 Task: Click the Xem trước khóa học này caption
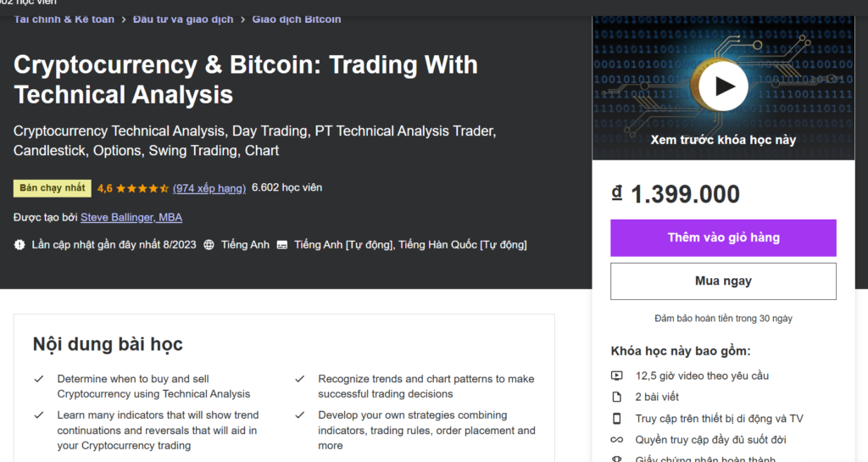723,140
